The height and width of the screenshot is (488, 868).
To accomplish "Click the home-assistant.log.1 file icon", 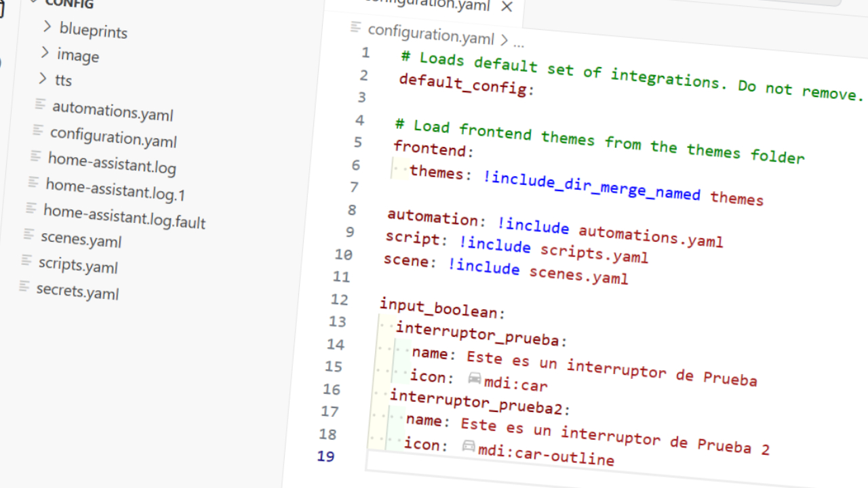I will [32, 183].
